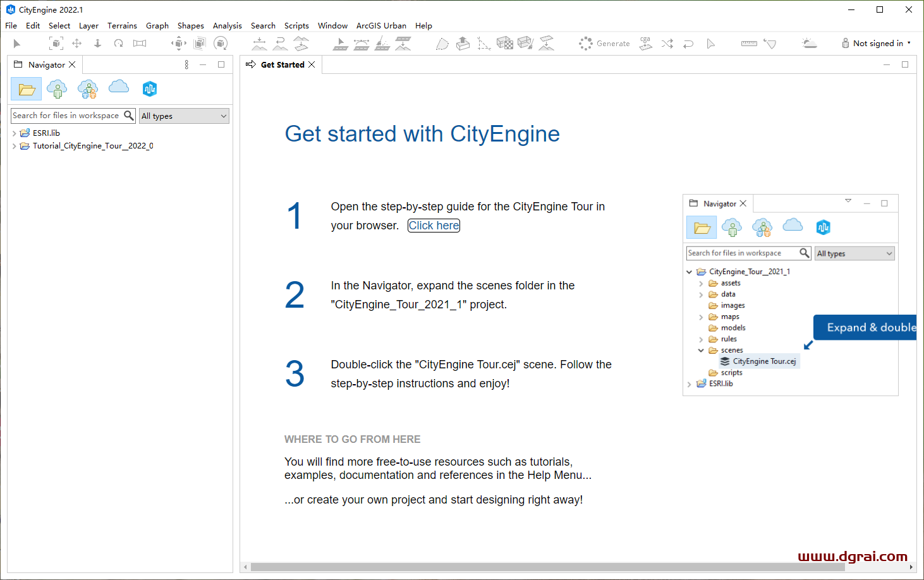Image resolution: width=924 pixels, height=580 pixels.
Task: Click the Align graph to terrain icon
Action: (x=403, y=44)
